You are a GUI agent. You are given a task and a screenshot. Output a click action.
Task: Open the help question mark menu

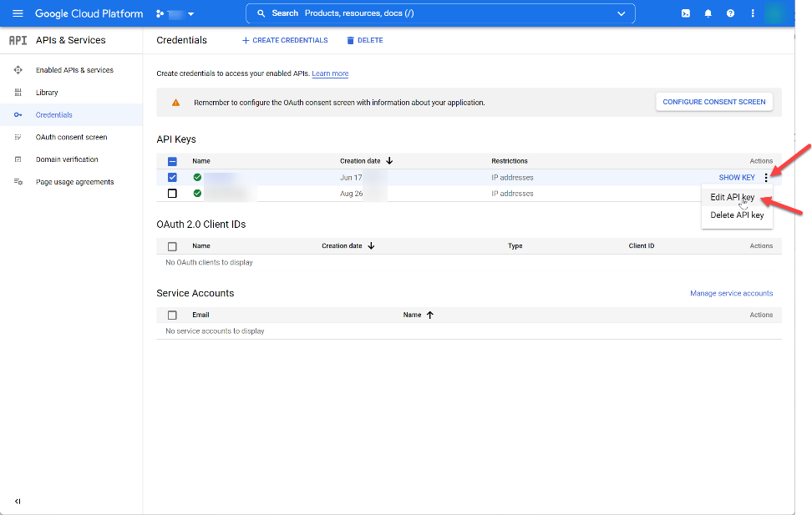point(730,13)
